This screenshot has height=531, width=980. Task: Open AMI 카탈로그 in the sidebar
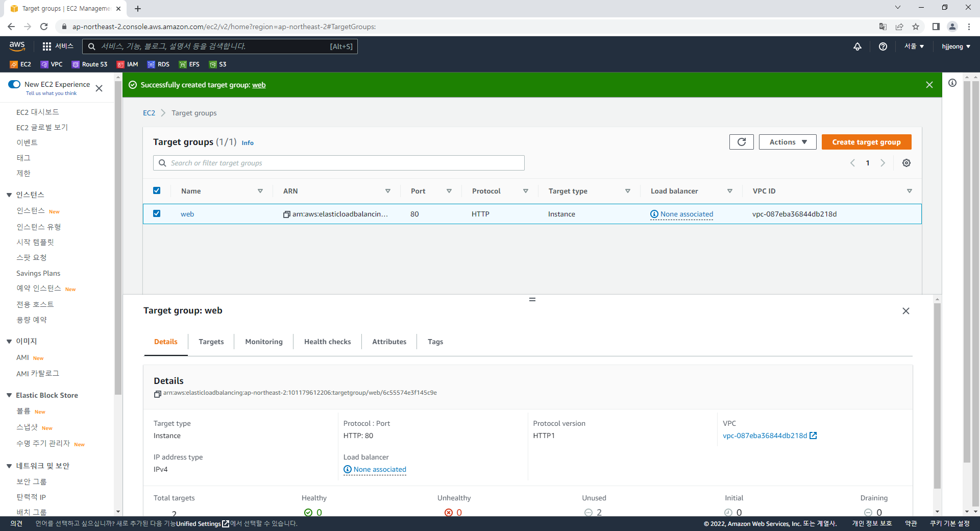pos(38,373)
